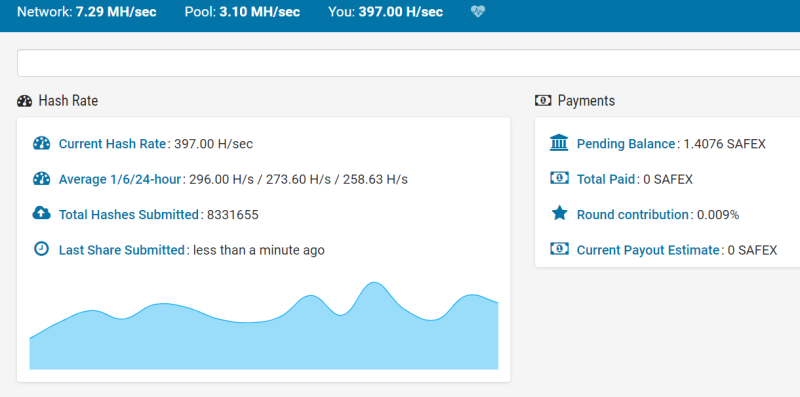
Task: Select the Current Hash Rate label
Action: pos(112,144)
